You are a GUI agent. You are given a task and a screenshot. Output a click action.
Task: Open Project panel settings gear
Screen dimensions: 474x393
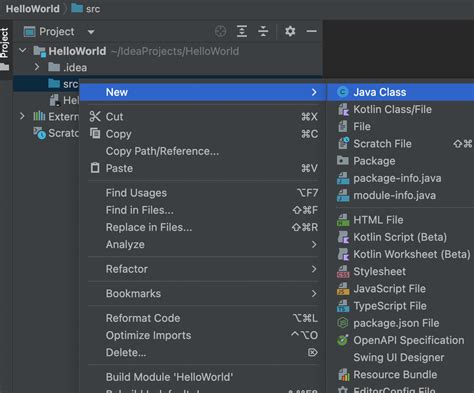(x=290, y=31)
